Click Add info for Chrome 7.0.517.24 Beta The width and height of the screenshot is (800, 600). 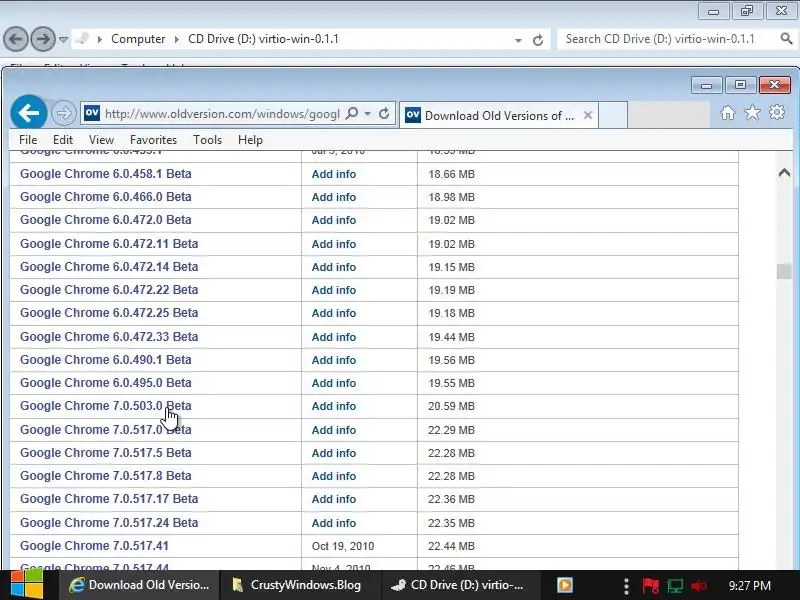[334, 523]
